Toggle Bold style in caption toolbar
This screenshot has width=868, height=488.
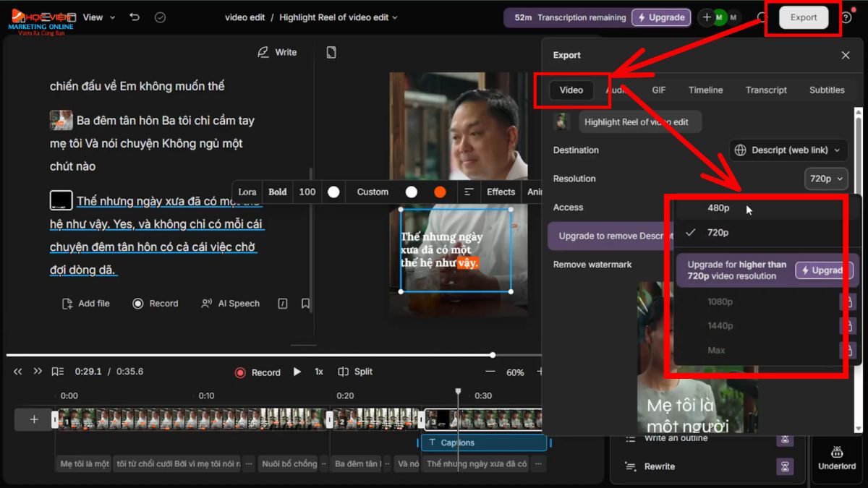[278, 192]
